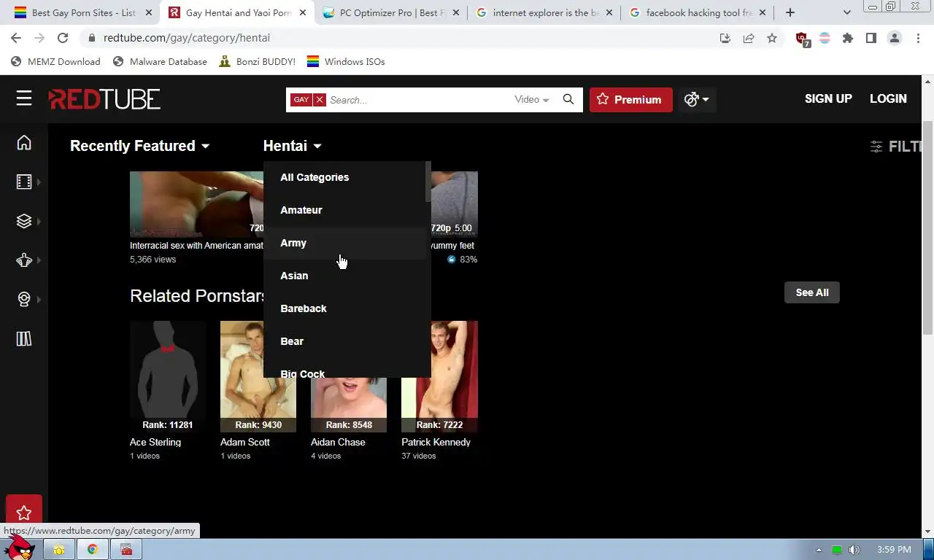The height and width of the screenshot is (560, 934).
Task: Click the Chrome icon in the taskbar
Action: click(x=93, y=549)
